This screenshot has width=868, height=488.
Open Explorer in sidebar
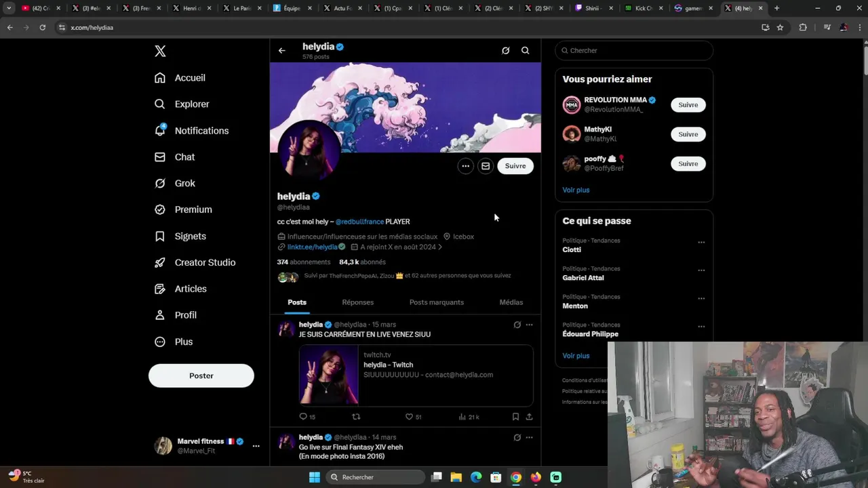coord(182,104)
